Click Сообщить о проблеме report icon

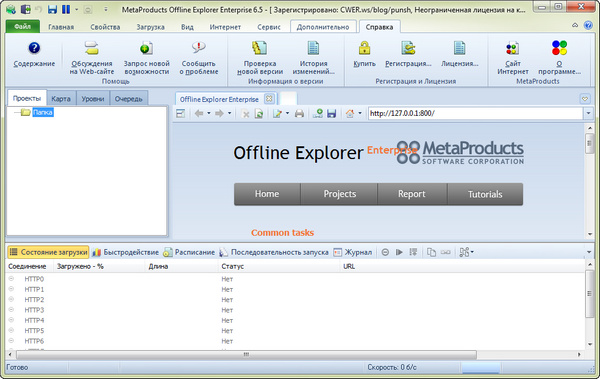pos(199,48)
